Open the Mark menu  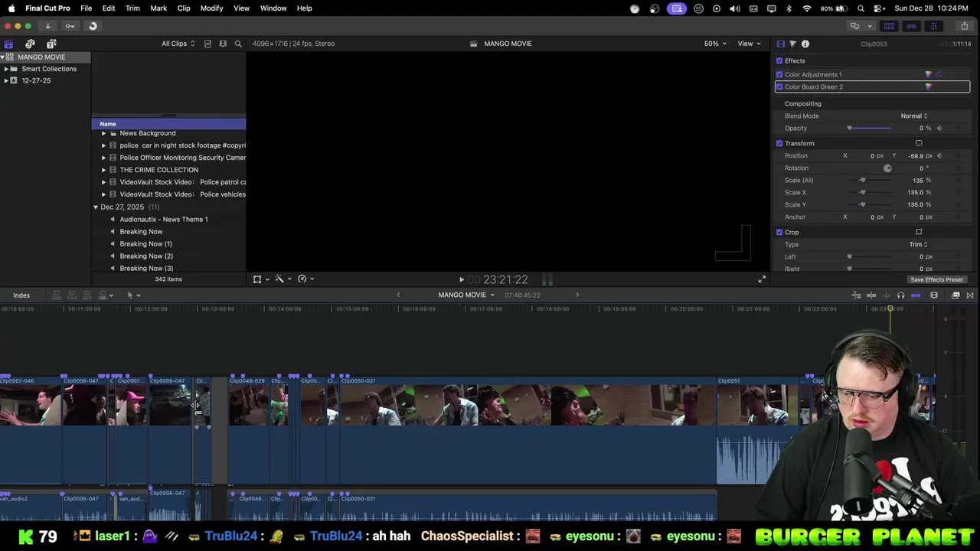point(158,8)
